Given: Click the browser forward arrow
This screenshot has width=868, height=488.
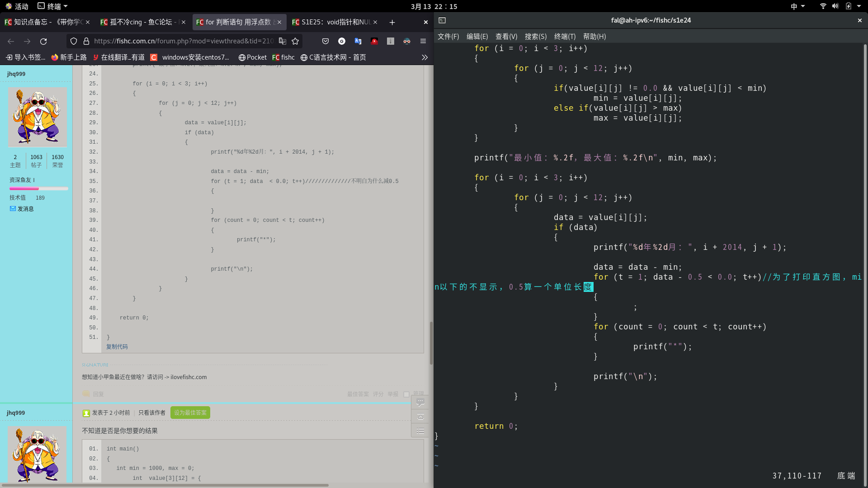Looking at the screenshot, I should (x=27, y=41).
